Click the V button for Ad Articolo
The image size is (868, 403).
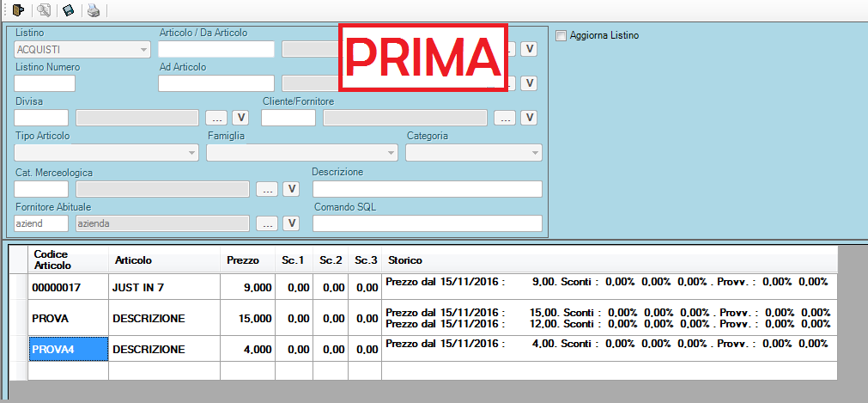pos(529,83)
